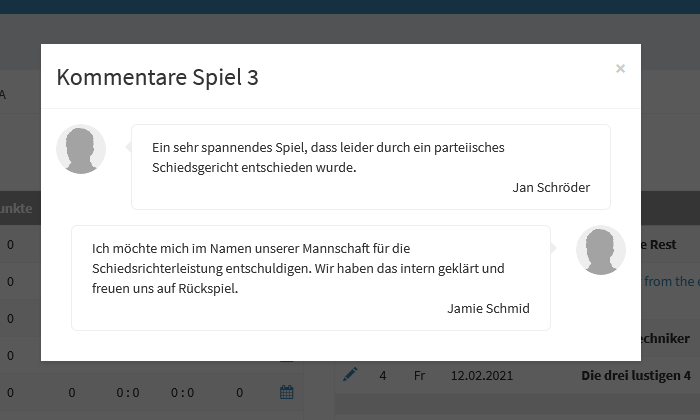The width and height of the screenshot is (700, 420).
Task: Click the date 12.02.2021 in the background
Action: coord(482,375)
